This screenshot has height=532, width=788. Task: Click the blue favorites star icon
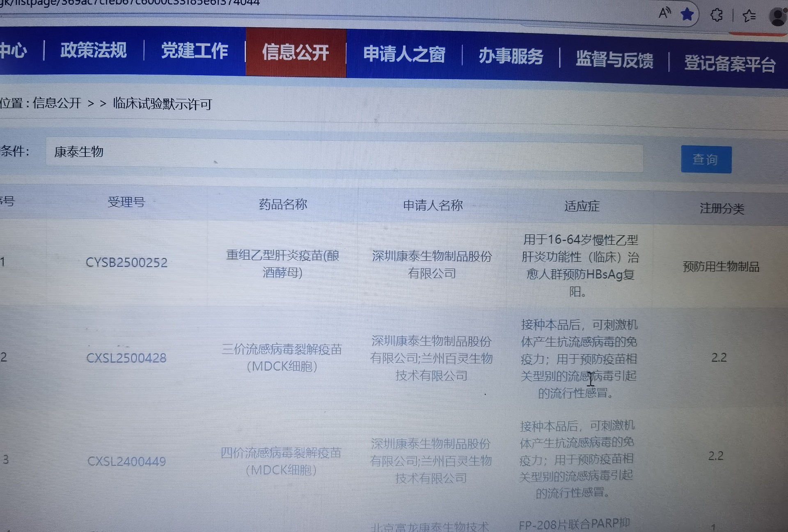[687, 15]
